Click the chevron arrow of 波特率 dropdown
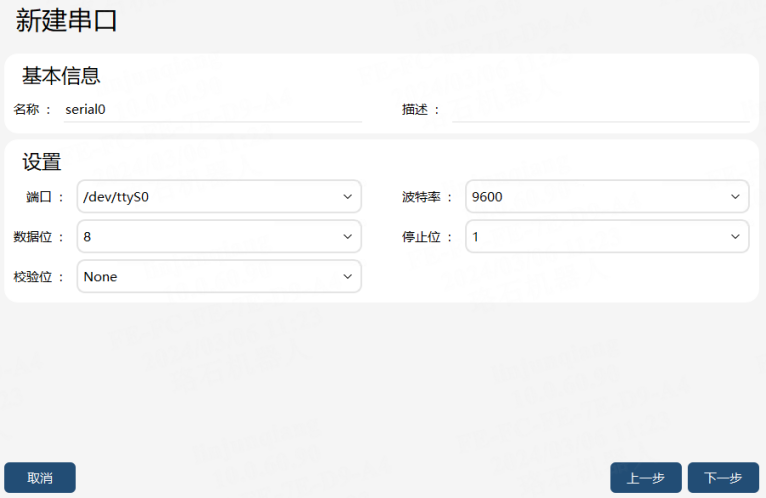The image size is (766, 498). click(735, 197)
